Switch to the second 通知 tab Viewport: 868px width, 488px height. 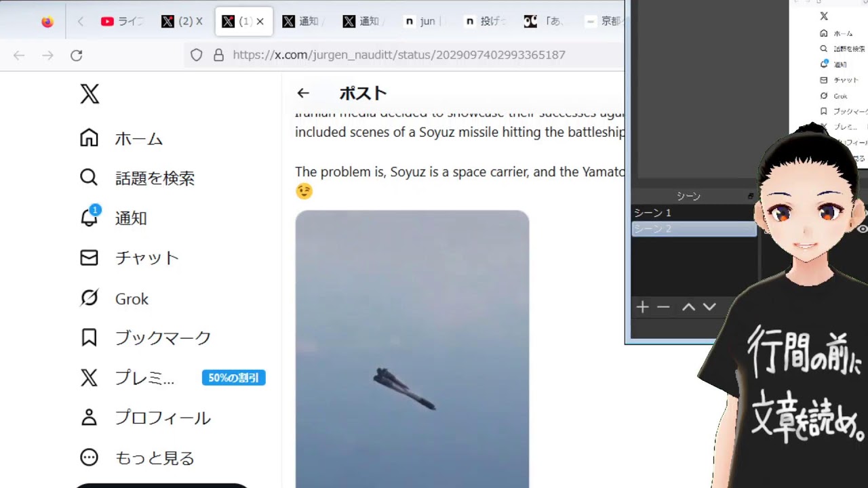point(363,22)
